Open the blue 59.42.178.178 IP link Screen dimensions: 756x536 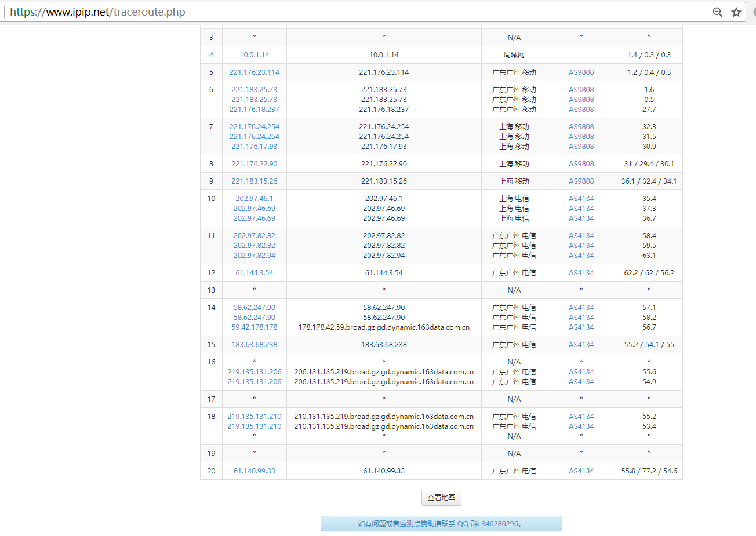[255, 327]
